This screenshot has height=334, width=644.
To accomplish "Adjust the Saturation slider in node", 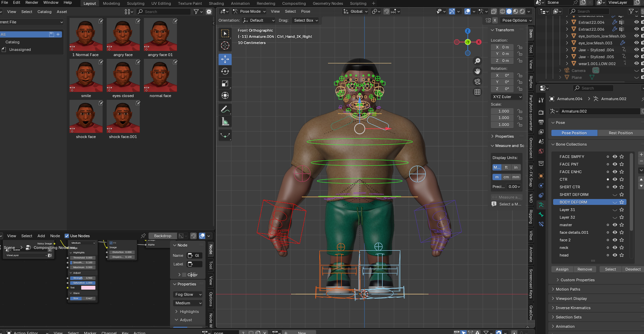I will coord(83,283).
